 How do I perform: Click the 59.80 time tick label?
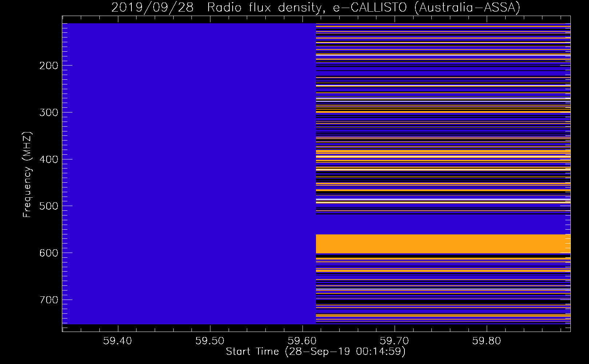coord(487,341)
